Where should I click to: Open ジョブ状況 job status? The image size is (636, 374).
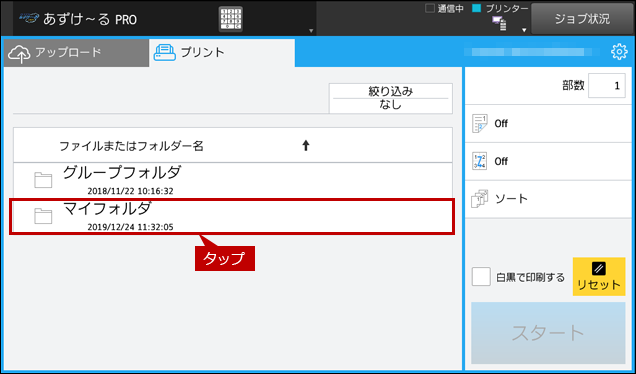pyautogui.click(x=582, y=19)
